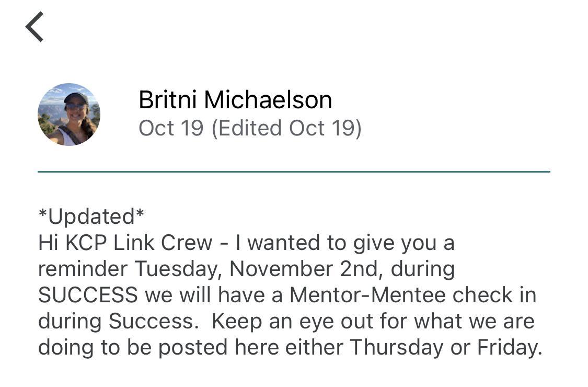Tap the capitalized "SUCCESS" word
The image size is (588, 387).
[88, 295]
